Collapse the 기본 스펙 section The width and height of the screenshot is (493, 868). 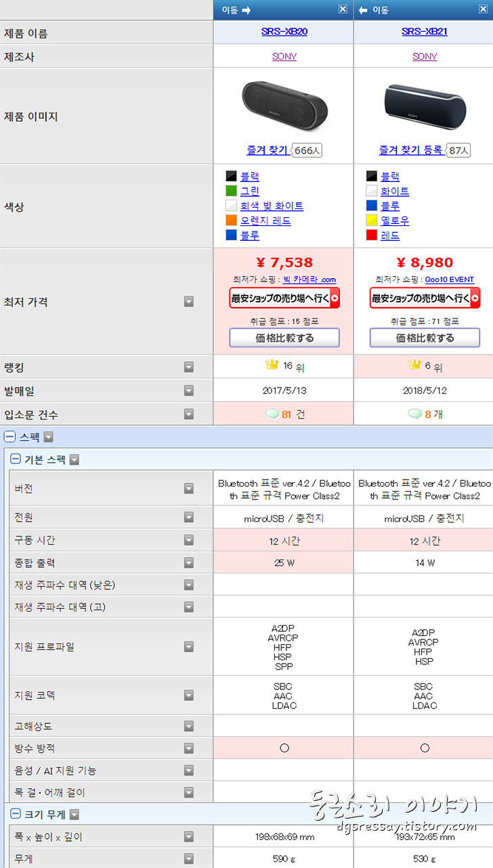(x=16, y=459)
